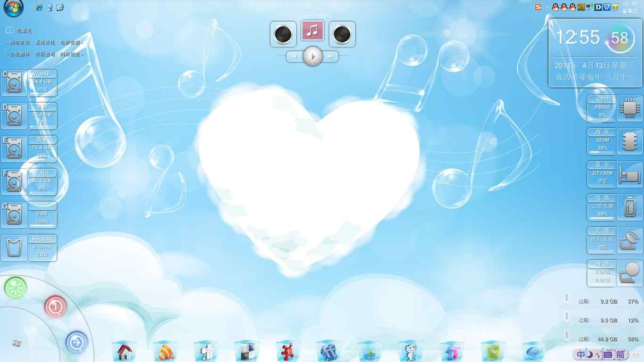This screenshot has height=362, width=644.
Task: Open the Recycle bin widget icon
Action: 14,248
